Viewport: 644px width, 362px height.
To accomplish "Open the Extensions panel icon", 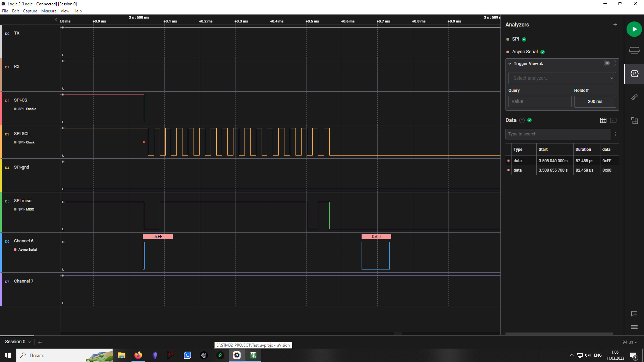I will point(634,121).
